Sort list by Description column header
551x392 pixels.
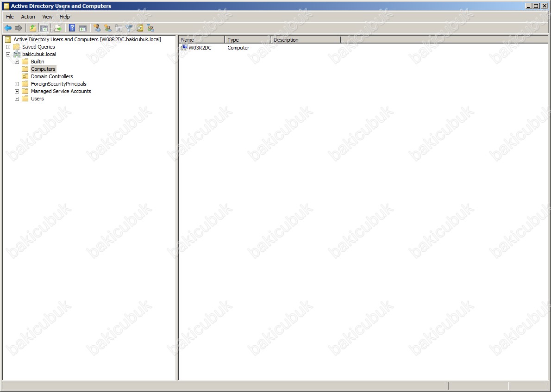pyautogui.click(x=306, y=40)
